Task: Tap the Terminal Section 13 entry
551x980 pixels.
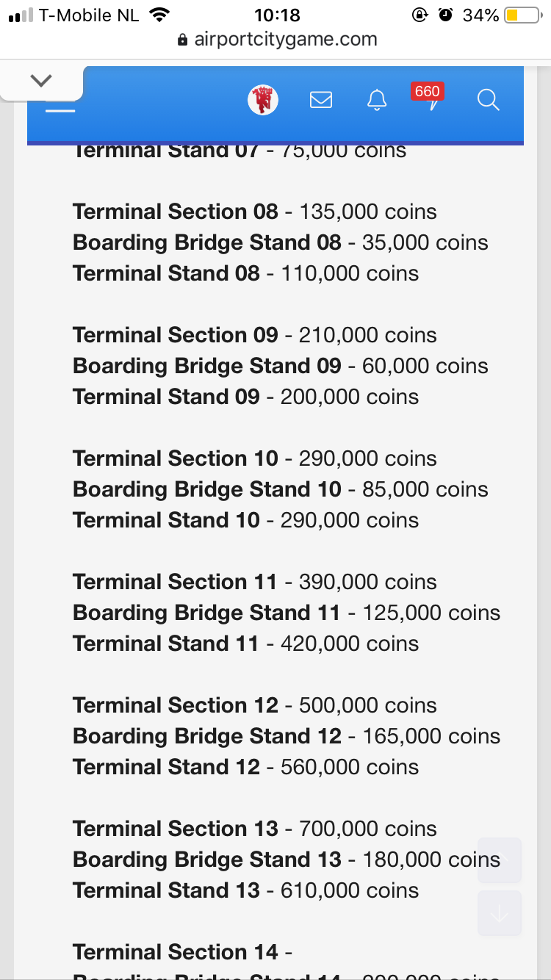Action: (x=254, y=829)
